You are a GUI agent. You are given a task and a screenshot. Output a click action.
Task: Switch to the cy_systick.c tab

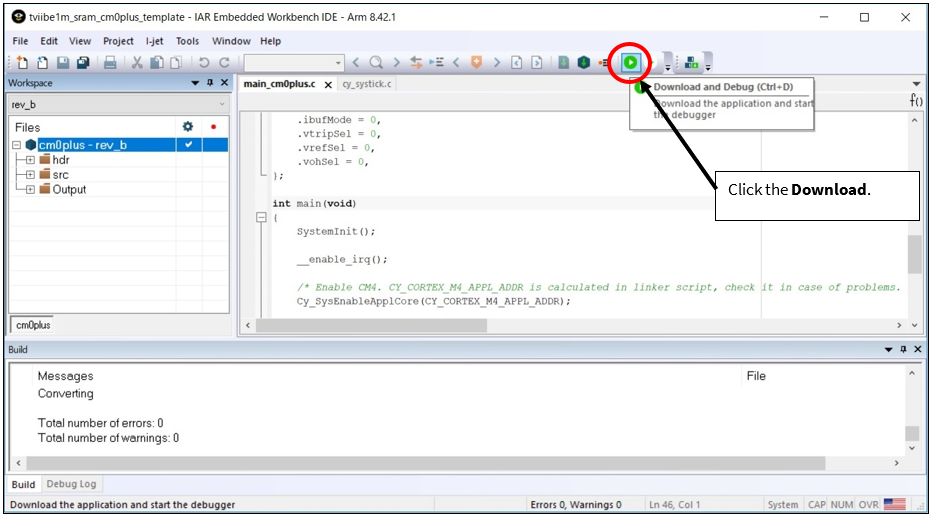pyautogui.click(x=367, y=84)
